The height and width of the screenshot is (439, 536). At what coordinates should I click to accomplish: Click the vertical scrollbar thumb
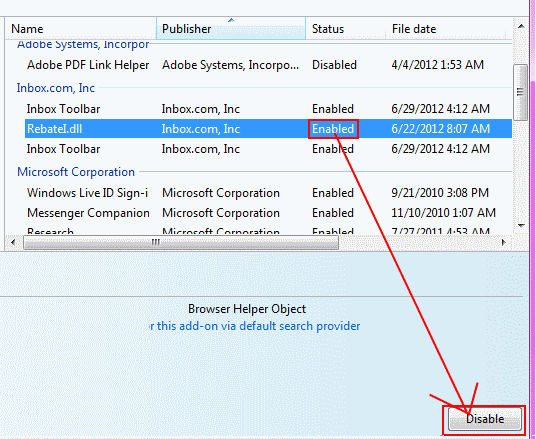coord(521,92)
